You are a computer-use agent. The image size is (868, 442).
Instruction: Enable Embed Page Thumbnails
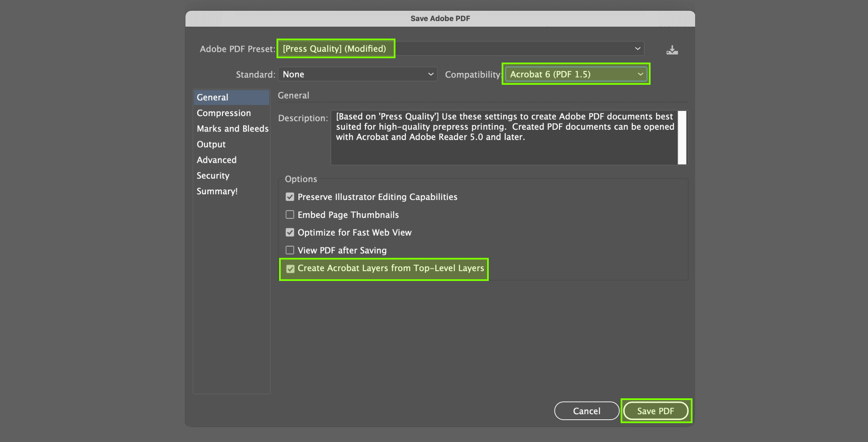click(x=290, y=215)
